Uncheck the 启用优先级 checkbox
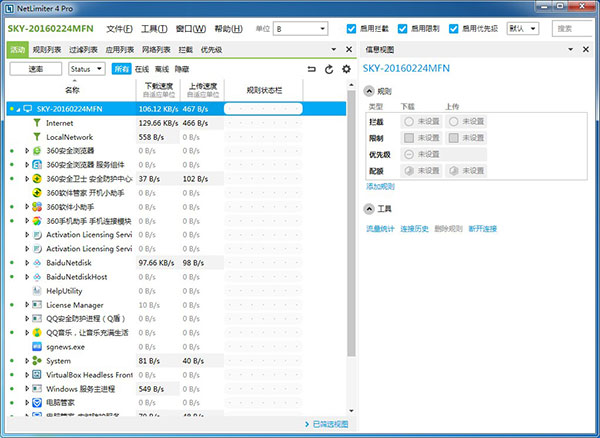Viewport: 600px width, 438px height. pos(454,29)
